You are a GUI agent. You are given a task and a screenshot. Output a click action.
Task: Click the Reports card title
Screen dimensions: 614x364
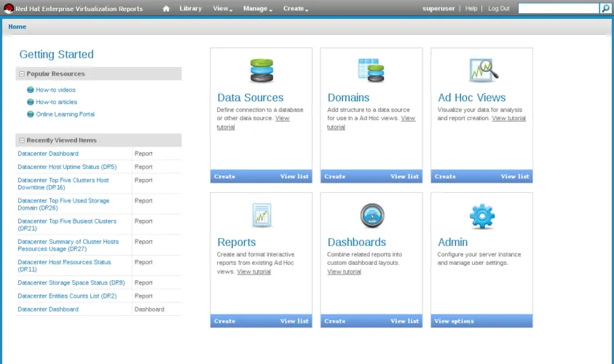[237, 242]
